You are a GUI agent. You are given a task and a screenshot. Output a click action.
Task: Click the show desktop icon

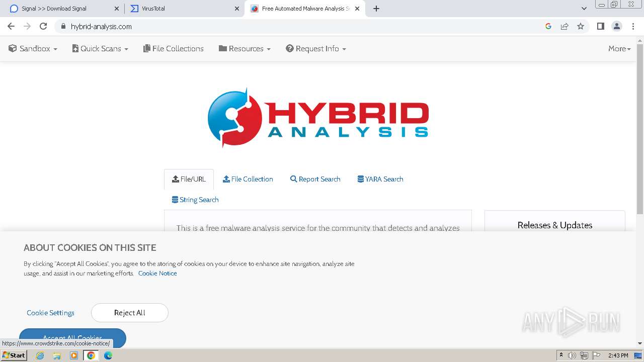[x=638, y=355]
